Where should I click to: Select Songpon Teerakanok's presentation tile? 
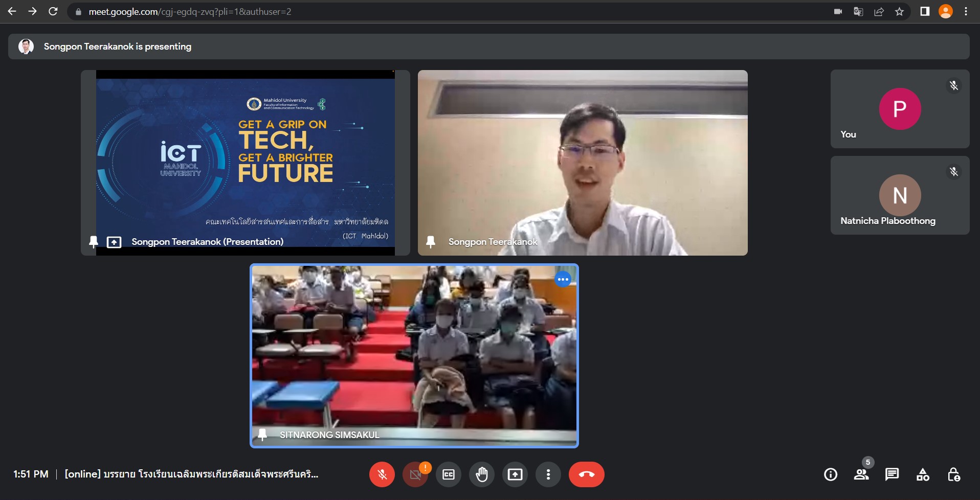[x=246, y=163]
